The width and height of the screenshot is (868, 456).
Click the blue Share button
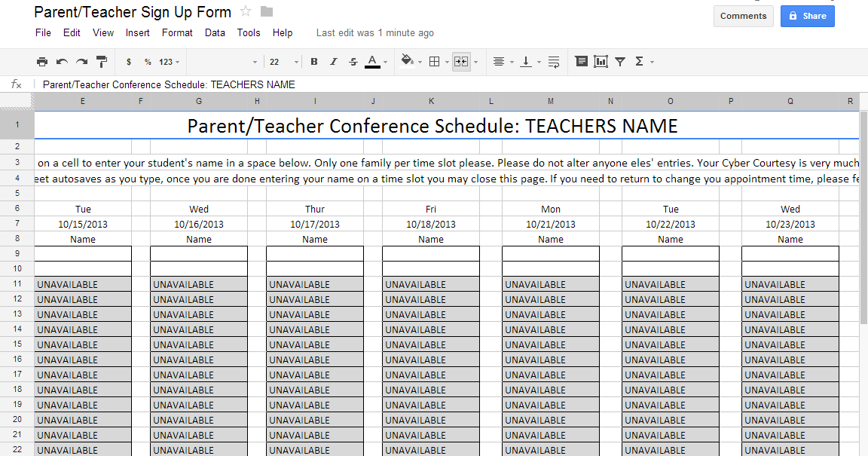(x=807, y=16)
